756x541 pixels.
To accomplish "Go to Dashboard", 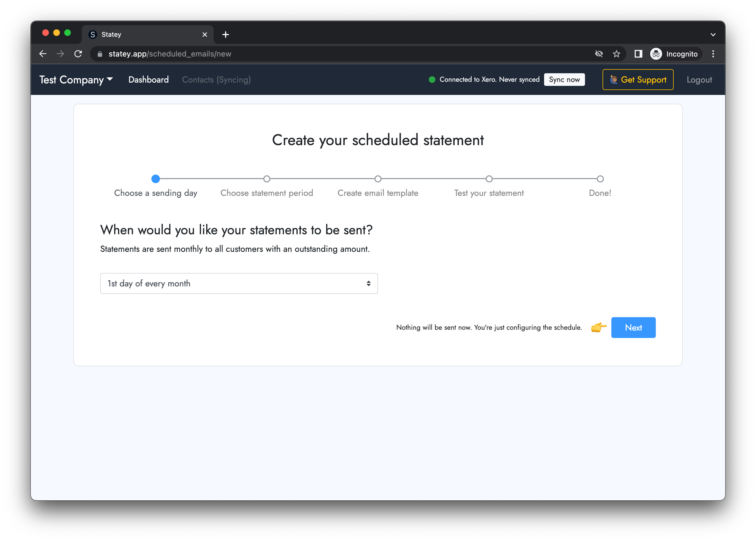I will (149, 80).
